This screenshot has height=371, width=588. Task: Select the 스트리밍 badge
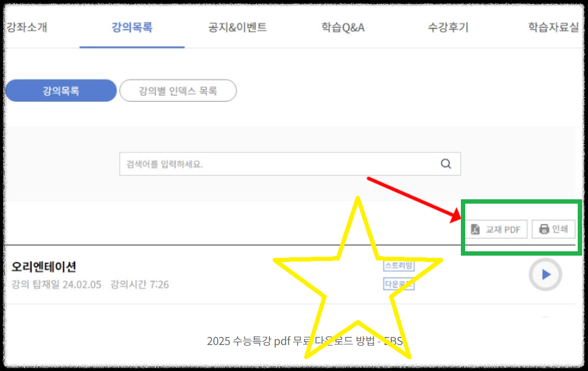(x=399, y=265)
